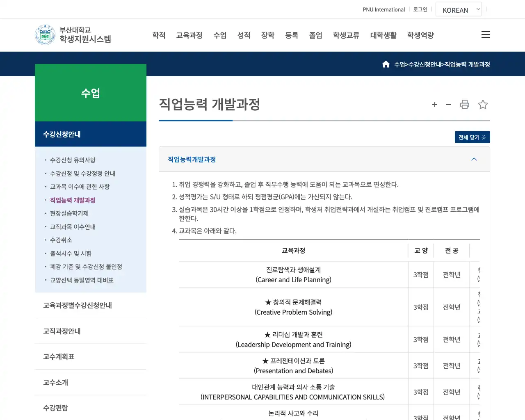
Task: Open 수강신청 유의사항 sidebar item
Action: pyautogui.click(x=73, y=160)
